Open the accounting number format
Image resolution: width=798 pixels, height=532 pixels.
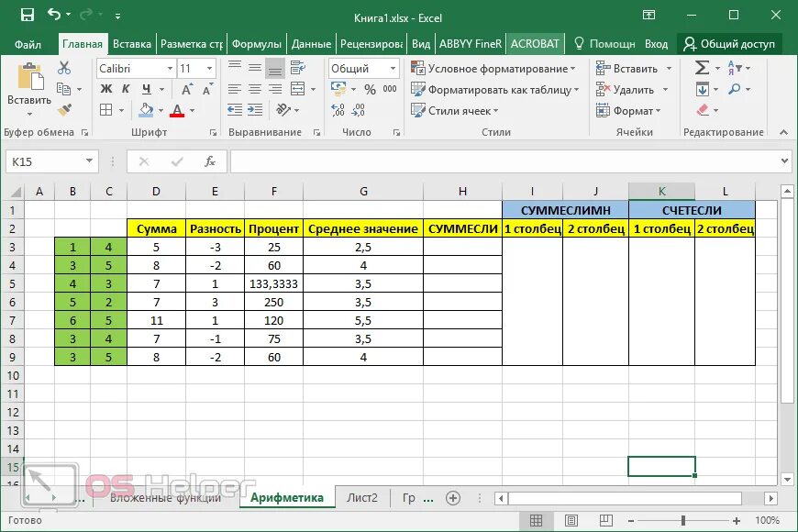pyautogui.click(x=338, y=89)
